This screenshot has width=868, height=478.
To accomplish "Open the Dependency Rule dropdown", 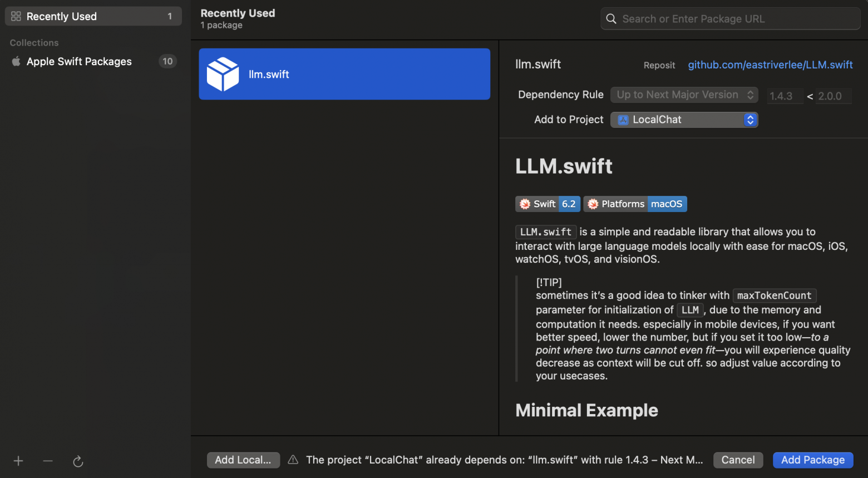I will 684,95.
